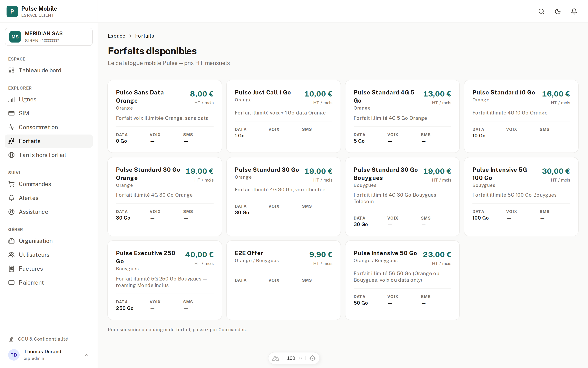Click the Organisation building icon
Viewport: 588px width, 368px height.
coord(11,241)
